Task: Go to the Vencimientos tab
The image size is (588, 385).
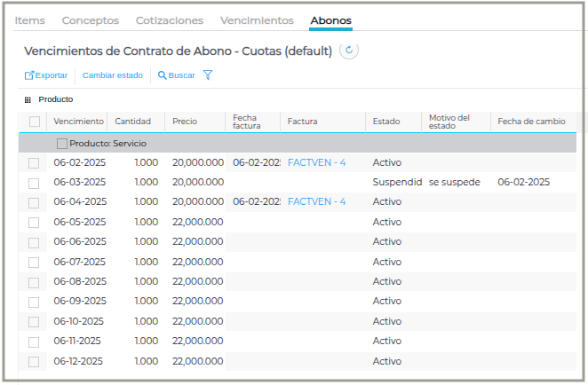Action: coord(257,20)
